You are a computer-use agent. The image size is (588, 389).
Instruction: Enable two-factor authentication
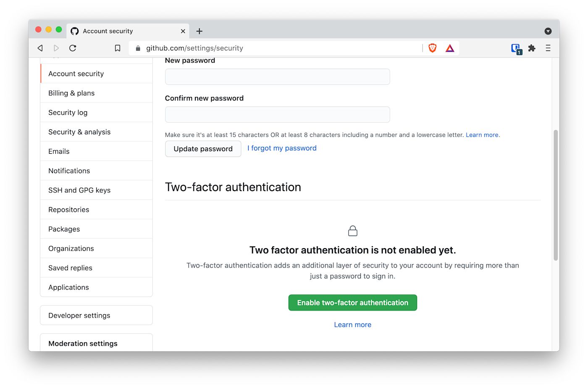coord(352,302)
